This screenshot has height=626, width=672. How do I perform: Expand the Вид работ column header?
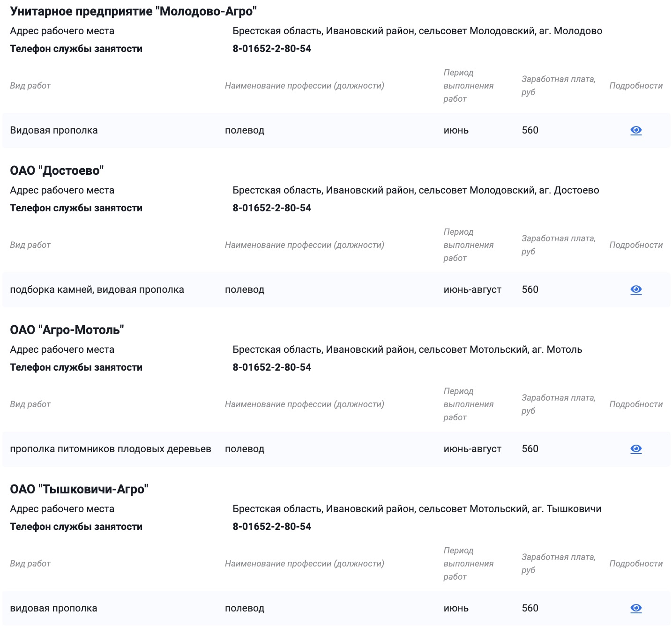30,86
